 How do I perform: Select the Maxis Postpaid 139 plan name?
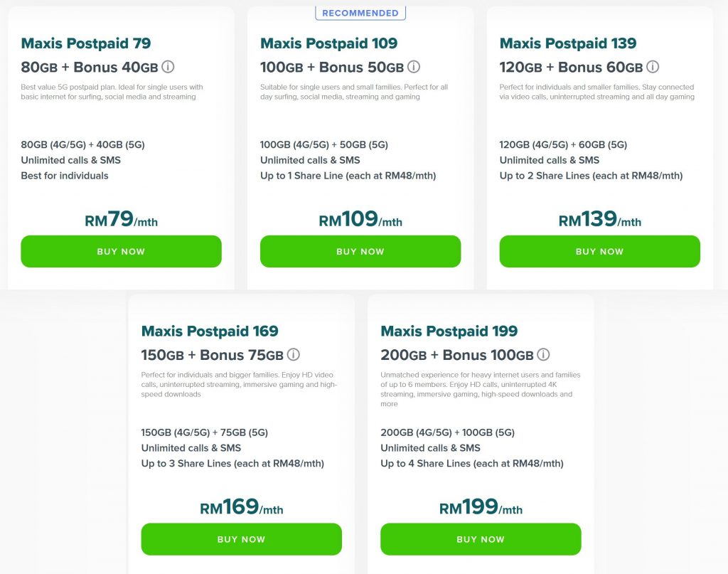pos(567,43)
